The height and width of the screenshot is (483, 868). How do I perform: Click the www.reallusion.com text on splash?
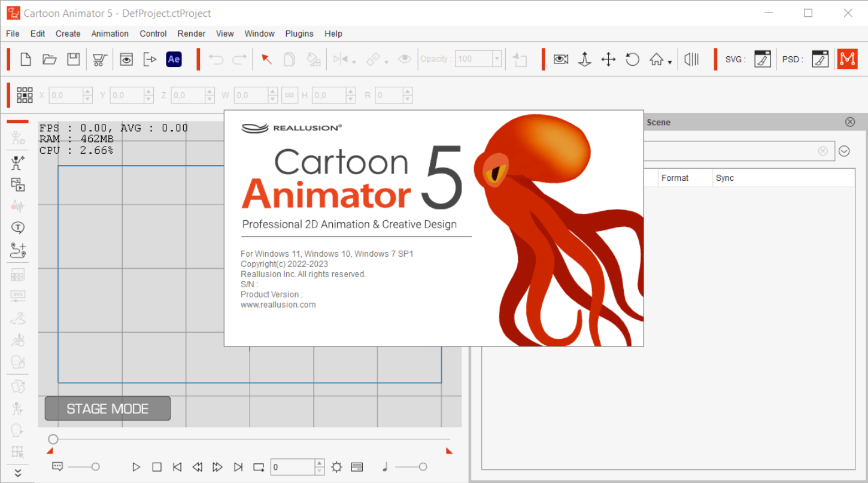coord(278,305)
